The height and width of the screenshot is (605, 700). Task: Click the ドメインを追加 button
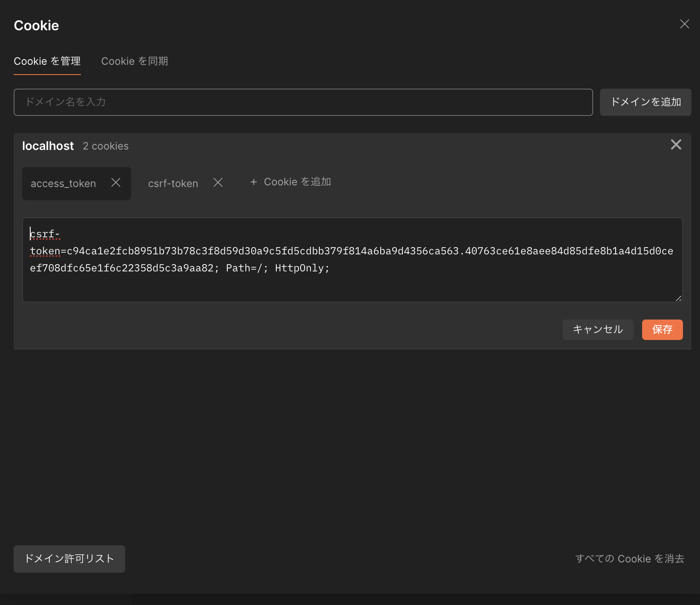[x=645, y=102]
